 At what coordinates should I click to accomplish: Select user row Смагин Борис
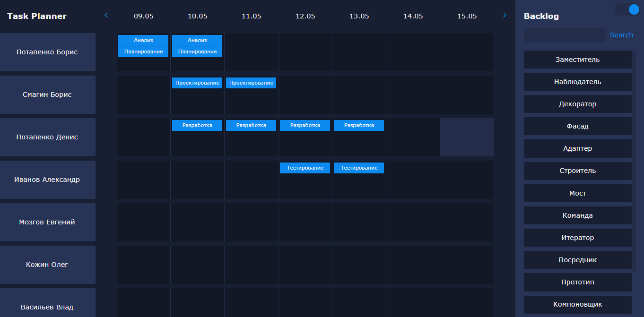pyautogui.click(x=47, y=94)
